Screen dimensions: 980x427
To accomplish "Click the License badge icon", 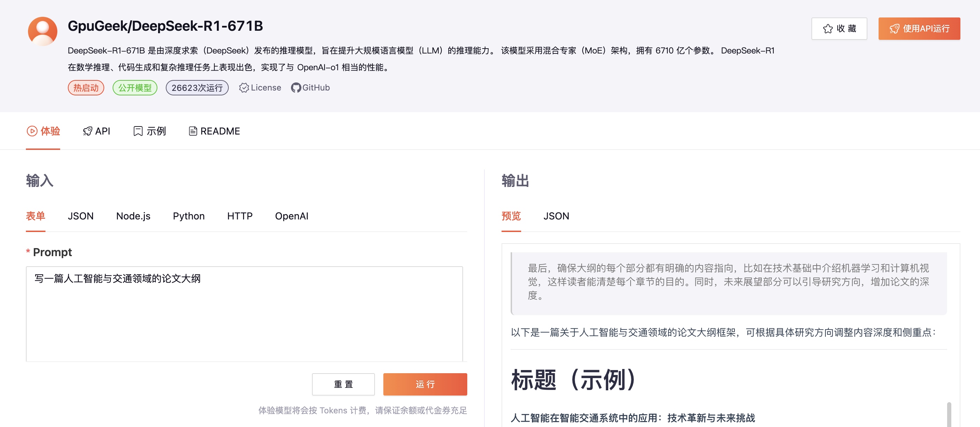I will tap(243, 88).
